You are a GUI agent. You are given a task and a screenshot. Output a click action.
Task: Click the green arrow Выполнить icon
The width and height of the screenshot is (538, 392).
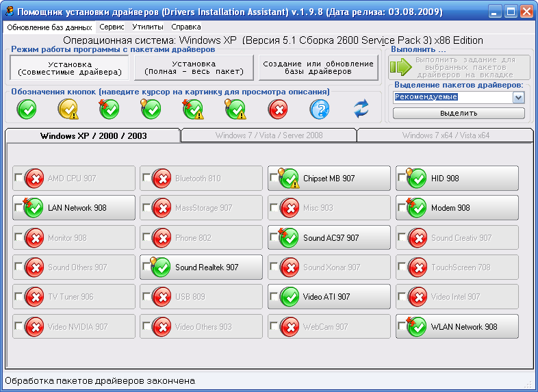(x=400, y=67)
